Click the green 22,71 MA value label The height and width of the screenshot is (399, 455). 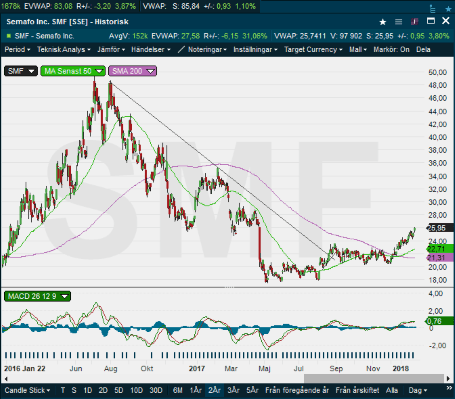[440, 249]
